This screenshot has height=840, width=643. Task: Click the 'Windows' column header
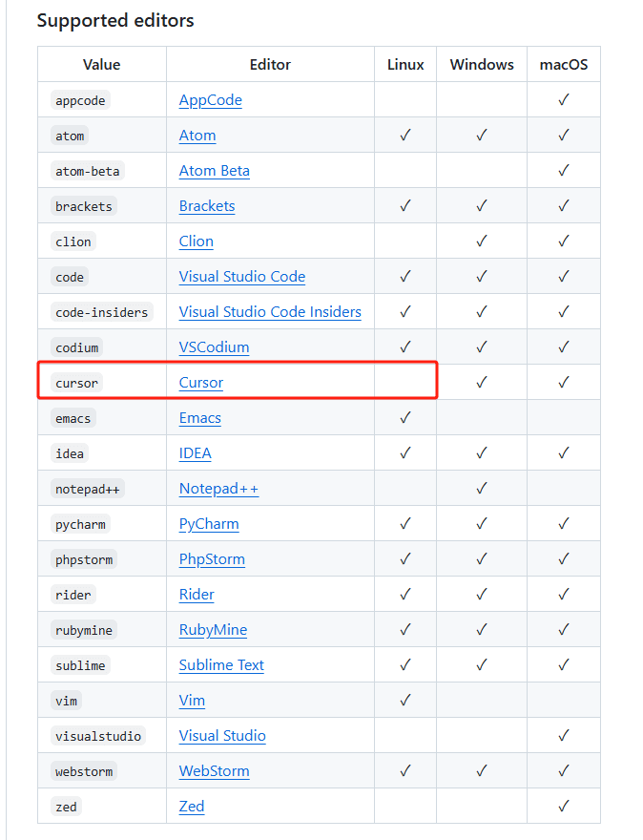pos(482,65)
